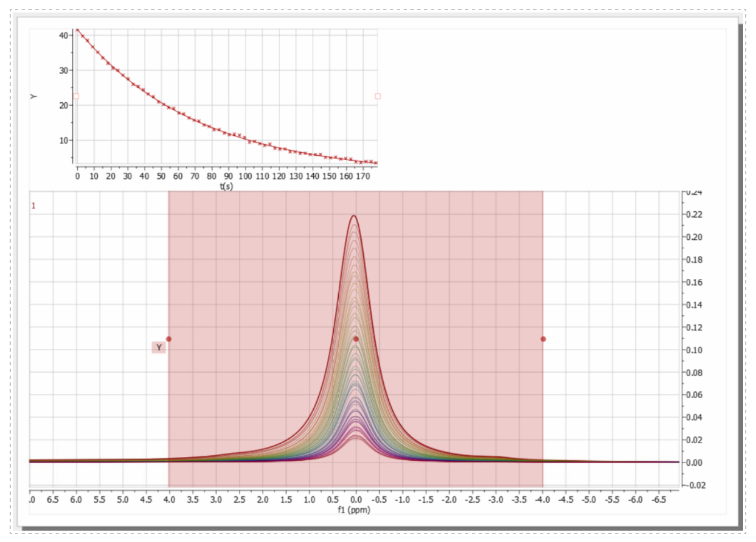Select the center red handle at 0.0 ppm

click(356, 339)
